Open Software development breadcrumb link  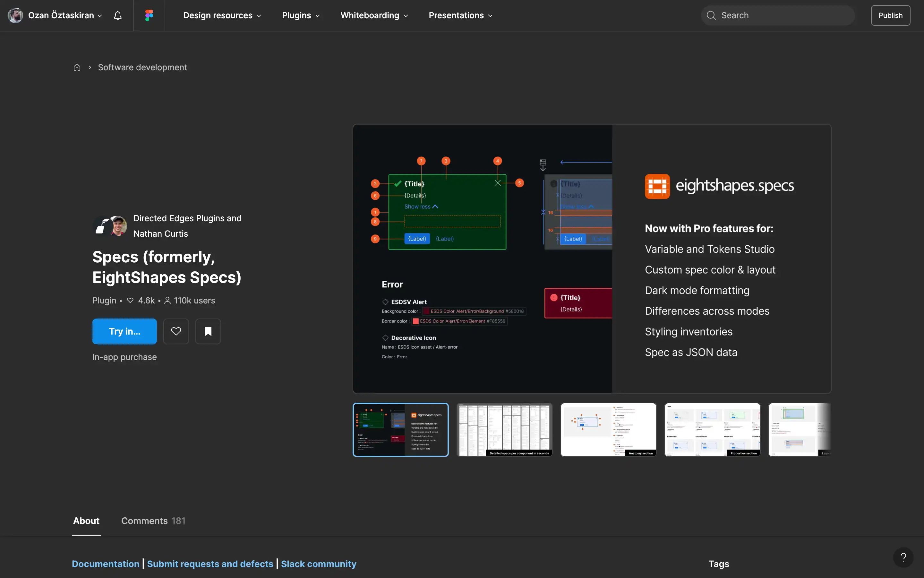pos(142,67)
